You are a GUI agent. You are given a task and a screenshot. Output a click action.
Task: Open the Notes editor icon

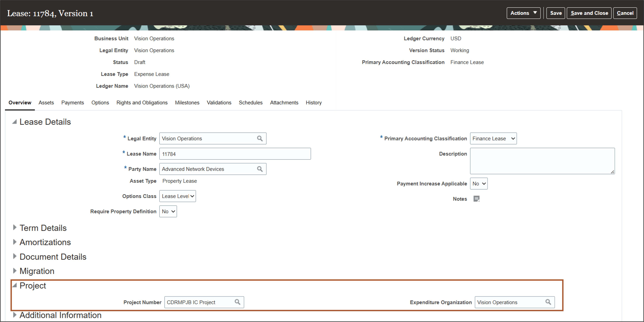[x=477, y=199]
